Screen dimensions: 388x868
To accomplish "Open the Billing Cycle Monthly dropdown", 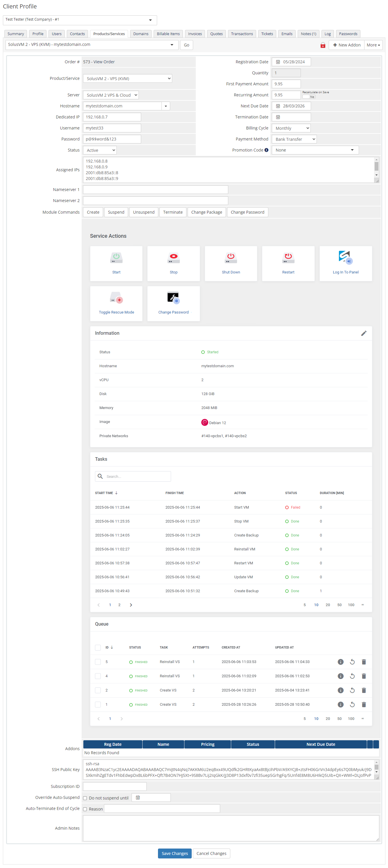I will (x=291, y=128).
